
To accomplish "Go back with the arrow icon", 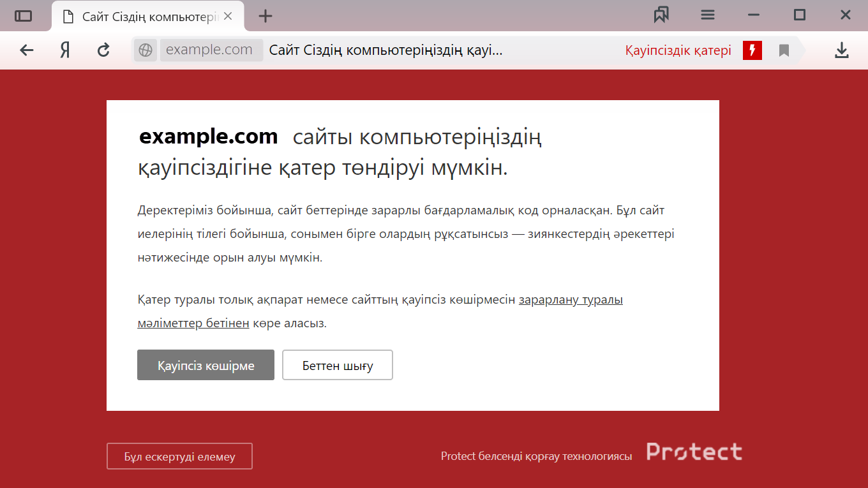I will coord(26,50).
